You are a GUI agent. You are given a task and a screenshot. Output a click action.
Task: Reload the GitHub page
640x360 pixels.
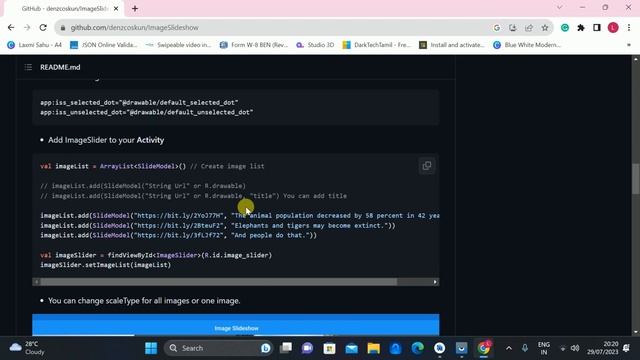(x=43, y=27)
